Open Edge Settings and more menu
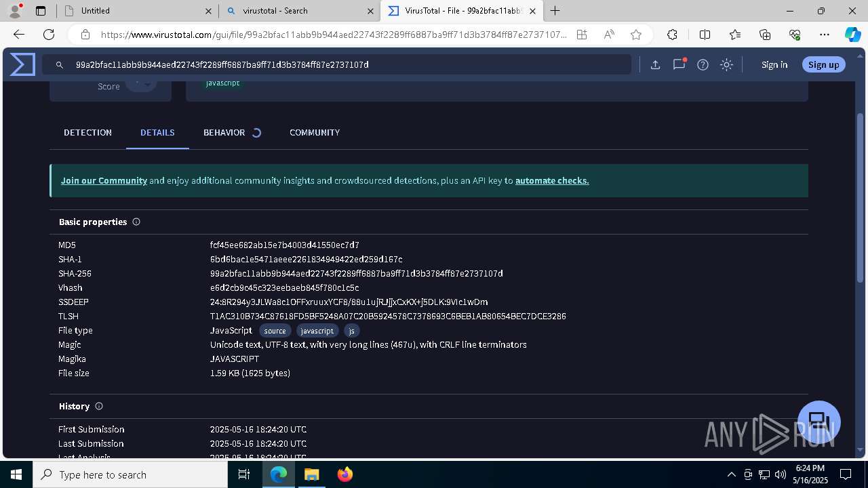The height and width of the screenshot is (488, 868). point(825,35)
